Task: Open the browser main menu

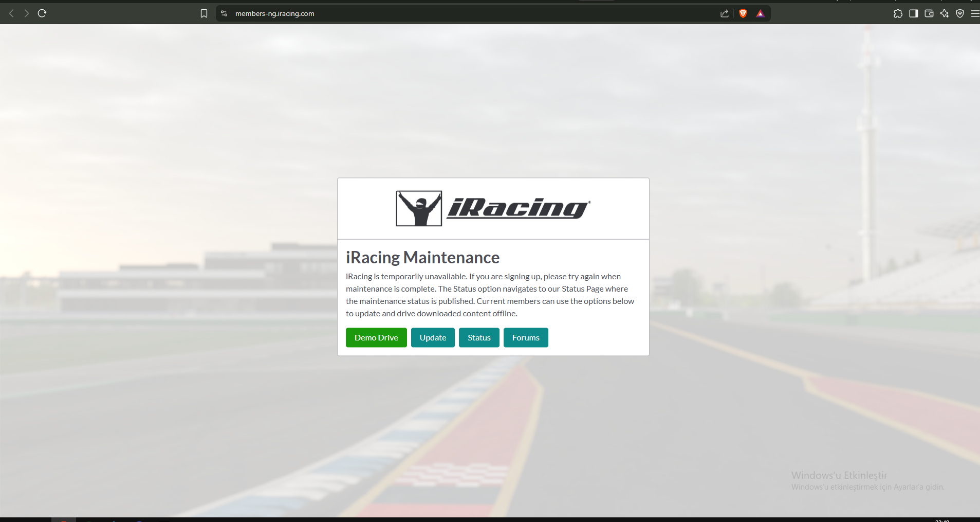Action: click(x=975, y=13)
